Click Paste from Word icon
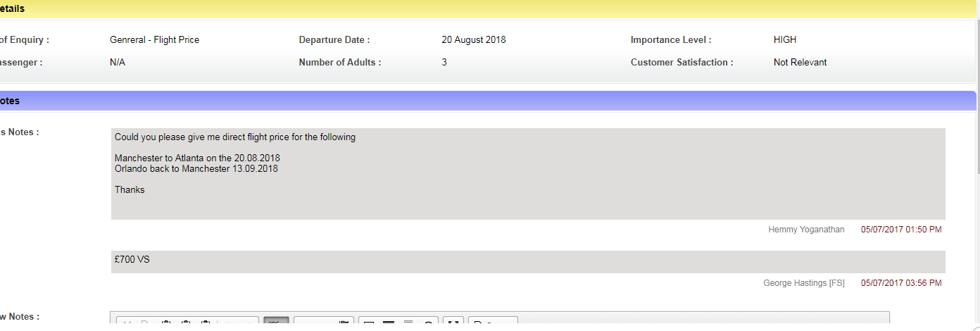The image size is (980, 331). click(206, 324)
